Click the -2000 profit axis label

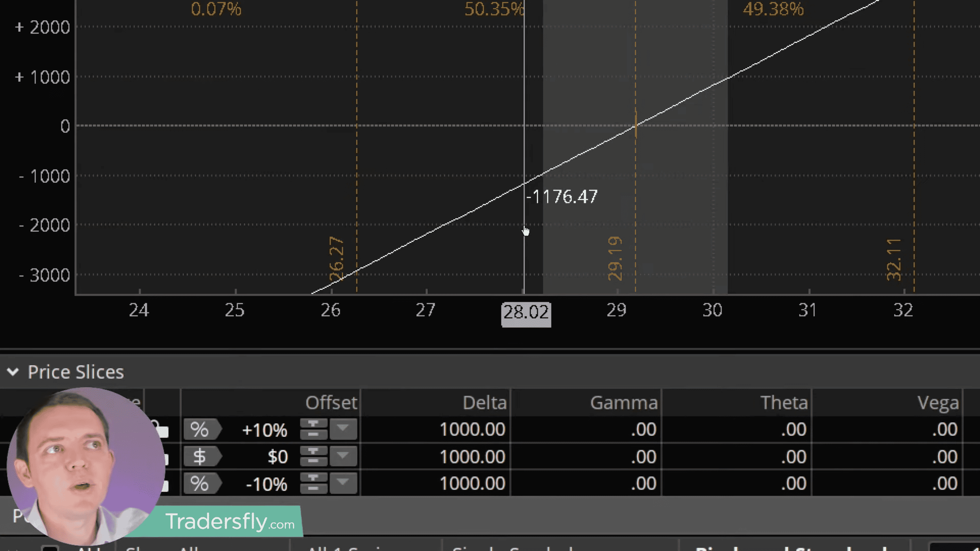tap(45, 226)
